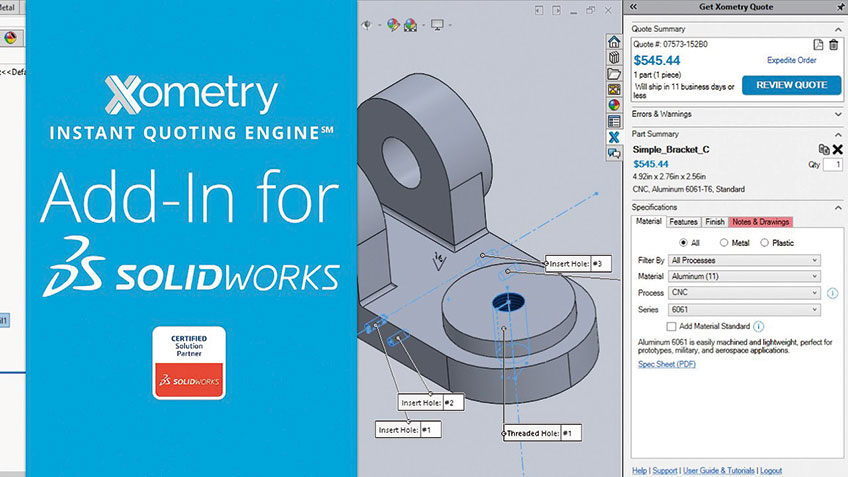Screen dimensions: 848x477
Task: Enable the Add Material Standard checkbox
Action: pos(672,326)
